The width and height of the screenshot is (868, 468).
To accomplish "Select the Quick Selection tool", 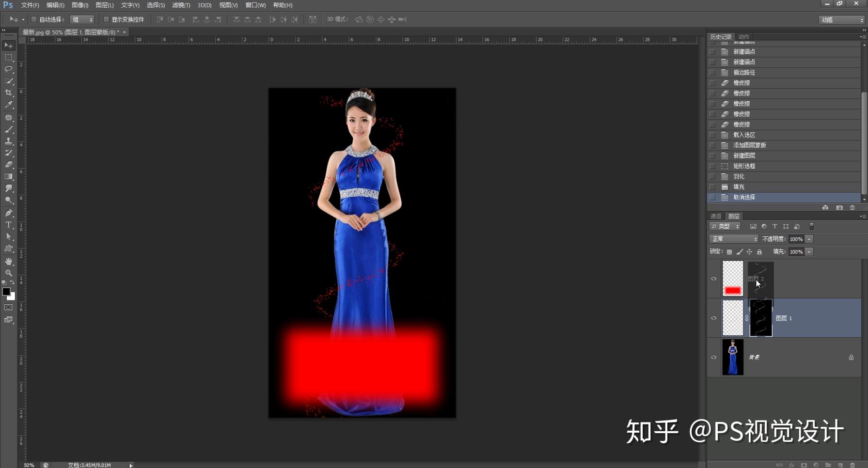I will [x=9, y=81].
